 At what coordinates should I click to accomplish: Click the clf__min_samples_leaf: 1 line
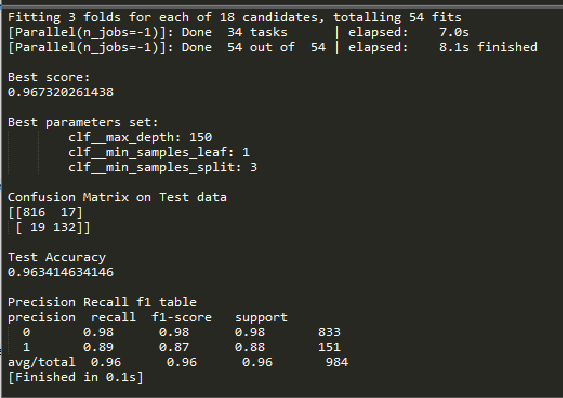(159, 152)
